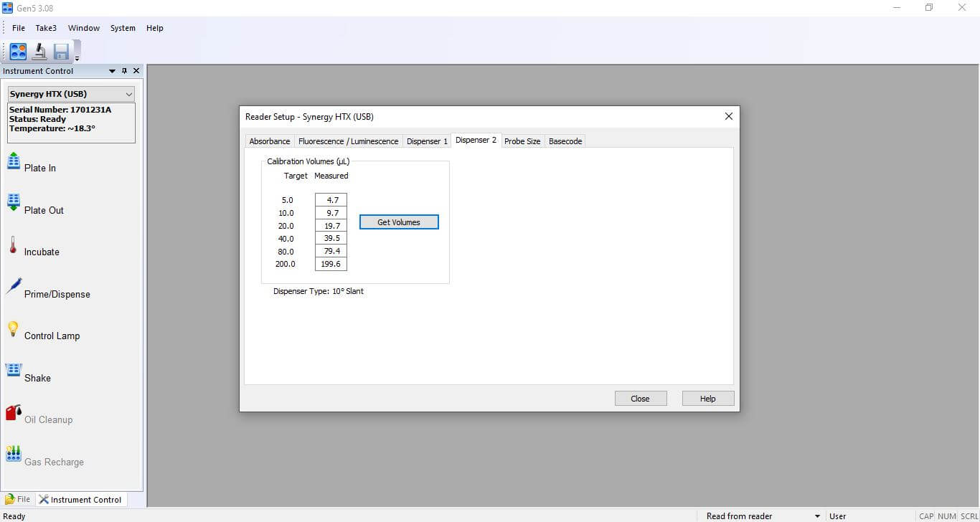
Task: Click the microscope icon in the toolbar
Action: [39, 52]
